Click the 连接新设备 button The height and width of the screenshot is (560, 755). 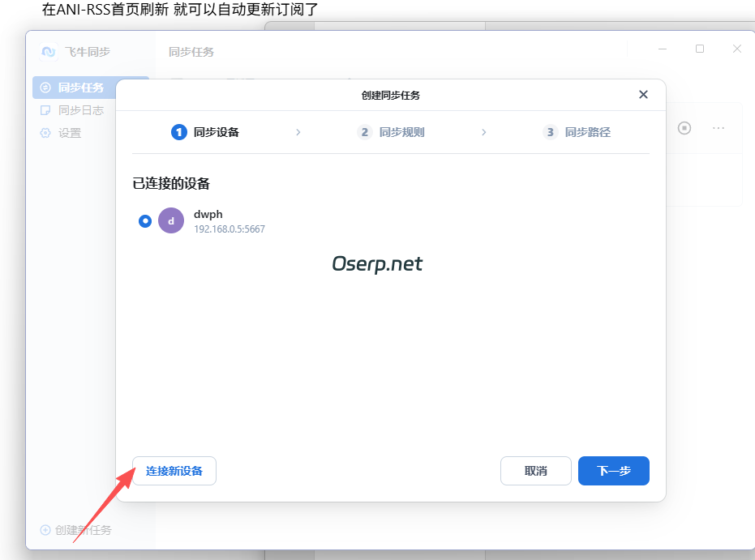point(174,471)
